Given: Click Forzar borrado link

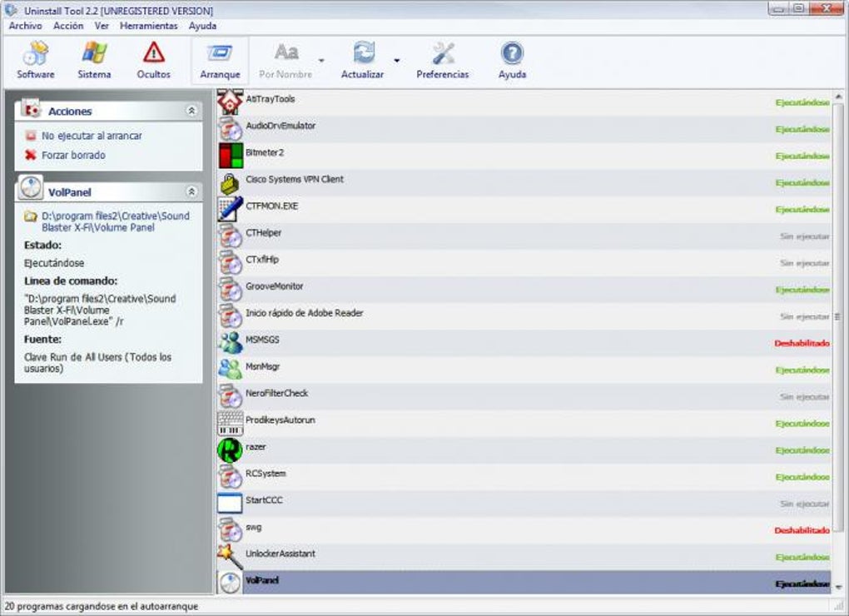Looking at the screenshot, I should (x=73, y=156).
